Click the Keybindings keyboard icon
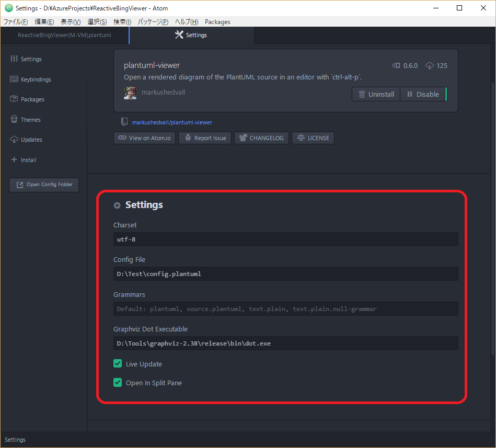Viewport: 496px width, 448px height. (x=14, y=79)
